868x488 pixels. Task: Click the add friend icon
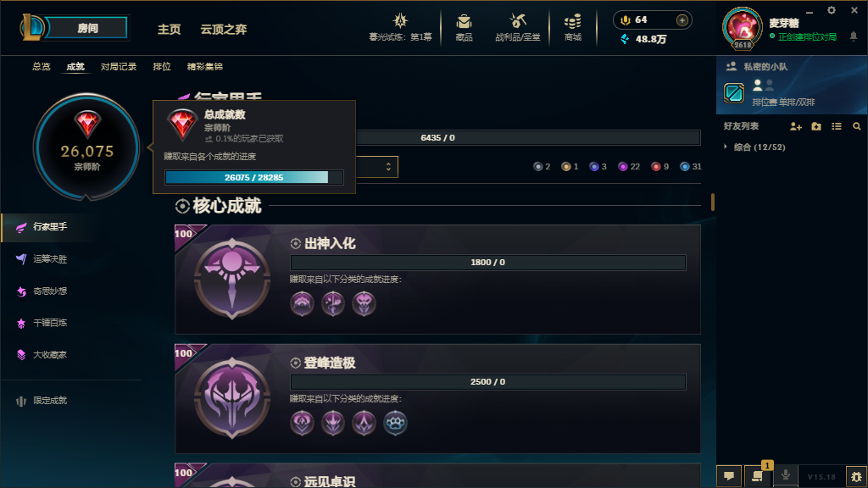[x=795, y=127]
